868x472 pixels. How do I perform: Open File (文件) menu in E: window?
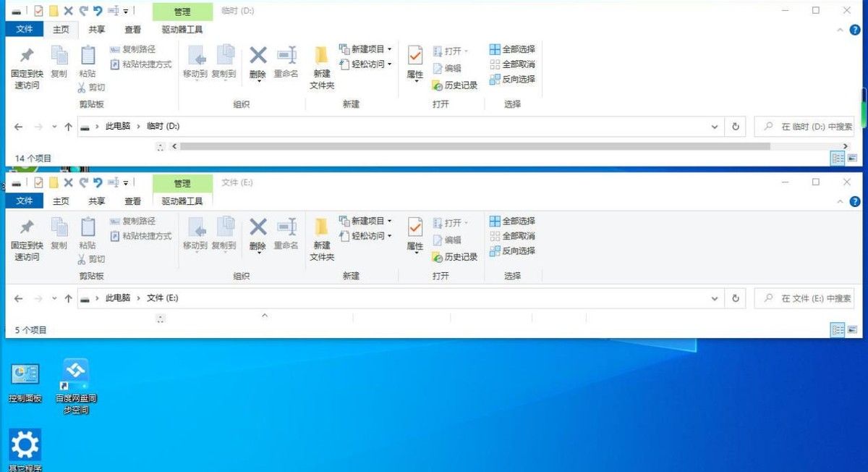(x=25, y=201)
